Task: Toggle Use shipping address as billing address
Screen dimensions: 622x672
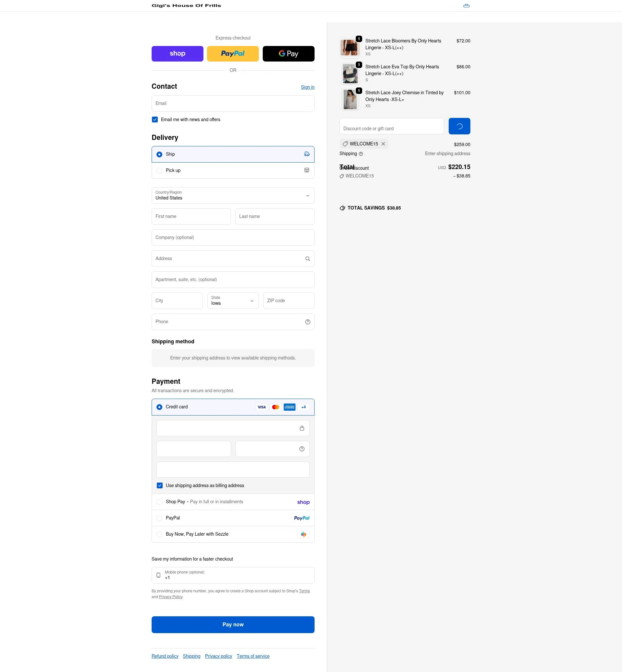Action: (159, 485)
